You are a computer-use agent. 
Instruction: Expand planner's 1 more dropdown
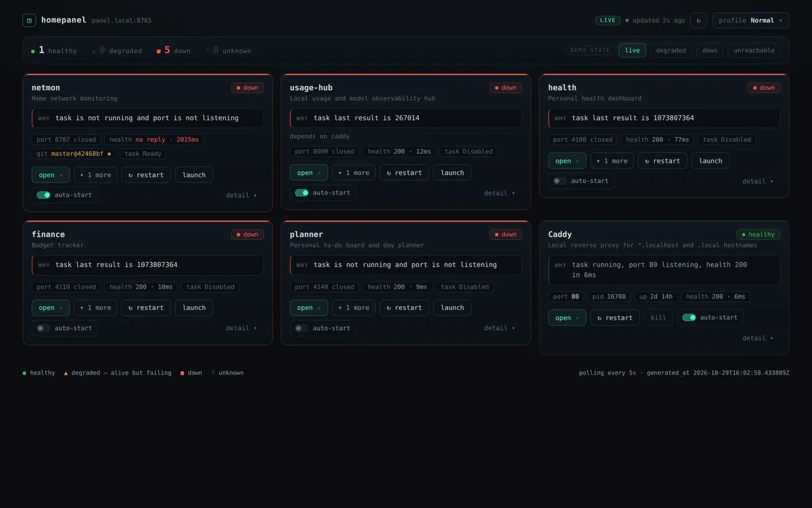point(354,308)
